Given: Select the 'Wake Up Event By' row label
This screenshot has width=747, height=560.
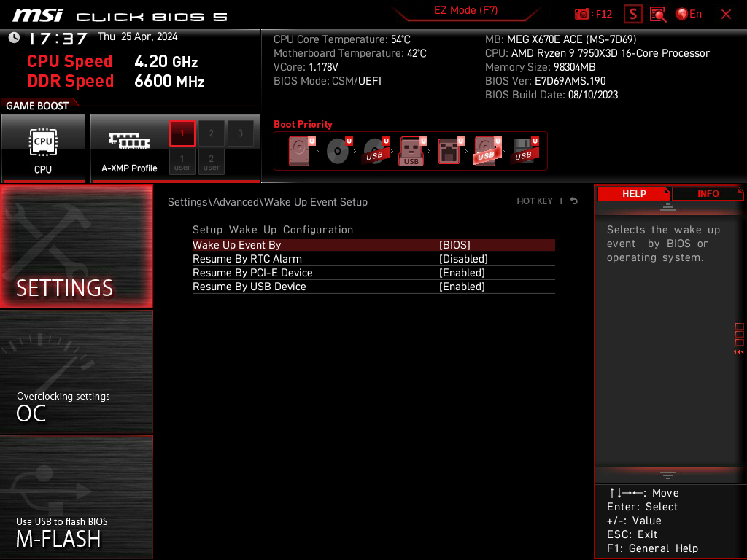Looking at the screenshot, I should click(237, 245).
